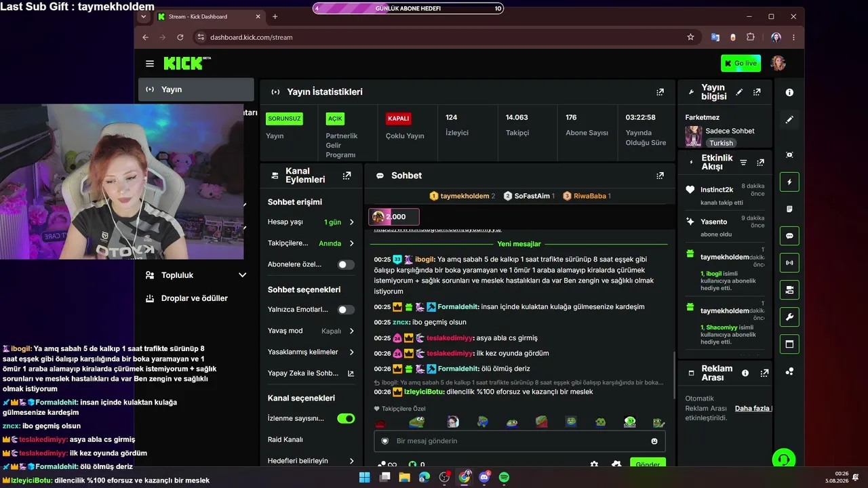Pop out the Sohbet chat panel
868x488 pixels.
click(660, 176)
